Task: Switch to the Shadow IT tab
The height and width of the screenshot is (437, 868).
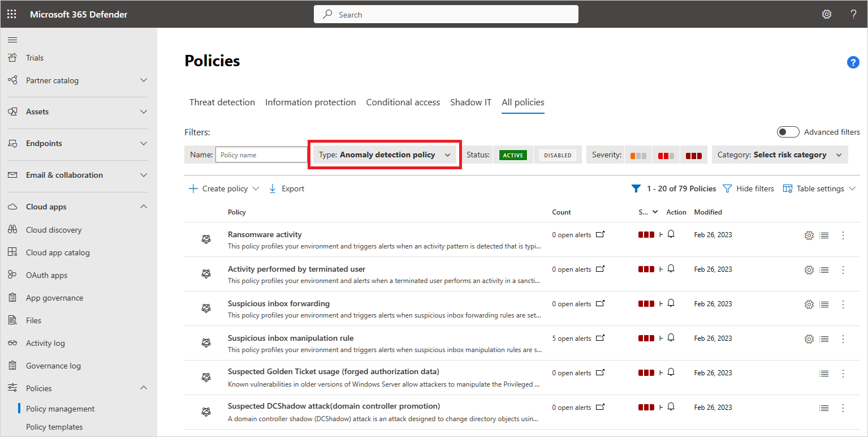Action: click(x=471, y=102)
